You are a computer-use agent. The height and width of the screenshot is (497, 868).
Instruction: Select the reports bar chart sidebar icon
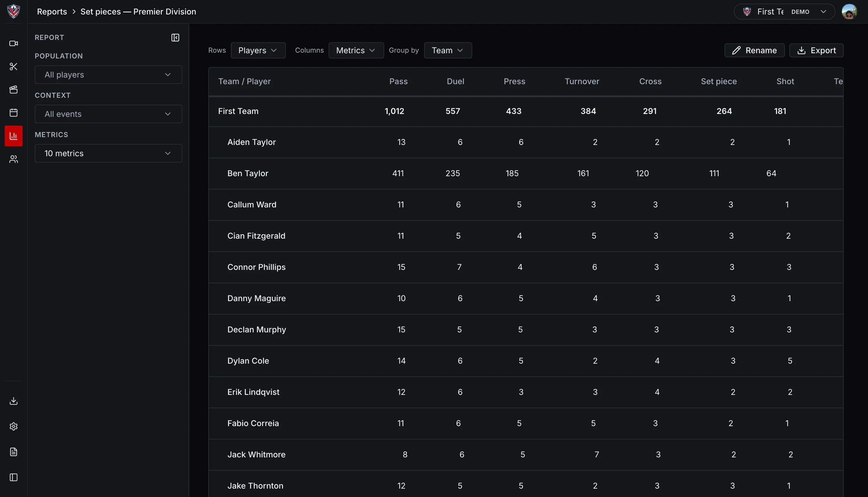tap(14, 136)
